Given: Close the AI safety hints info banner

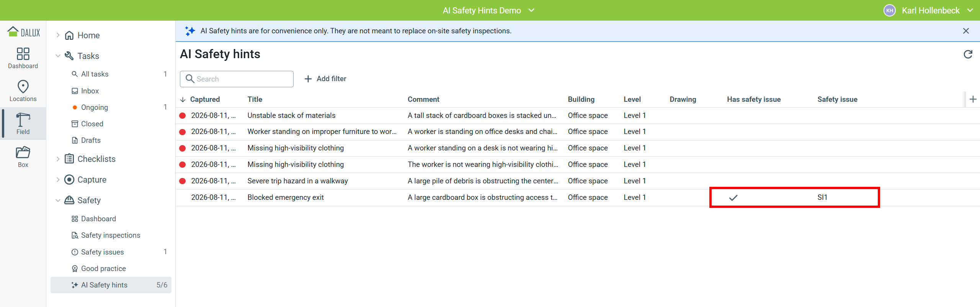Looking at the screenshot, I should tap(966, 31).
